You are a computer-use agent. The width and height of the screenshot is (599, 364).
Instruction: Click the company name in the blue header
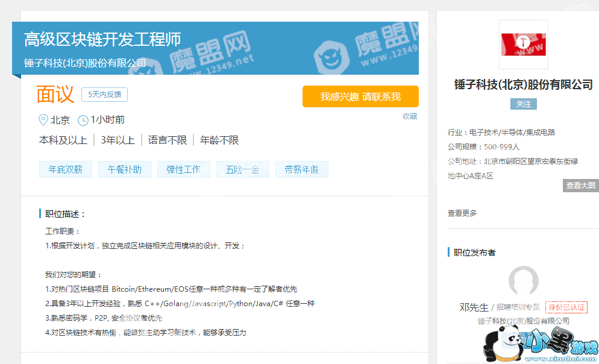pyautogui.click(x=85, y=63)
